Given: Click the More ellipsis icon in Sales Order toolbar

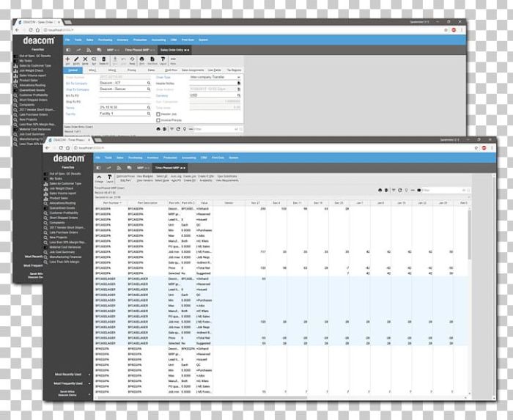Looking at the screenshot, I should coord(173,59).
